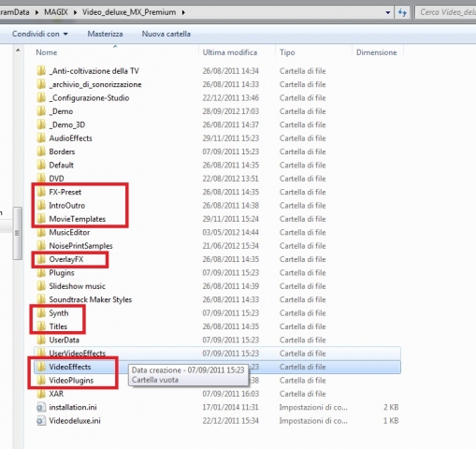The image size is (476, 449).
Task: Click the Masterizza toolbar button
Action: (105, 34)
